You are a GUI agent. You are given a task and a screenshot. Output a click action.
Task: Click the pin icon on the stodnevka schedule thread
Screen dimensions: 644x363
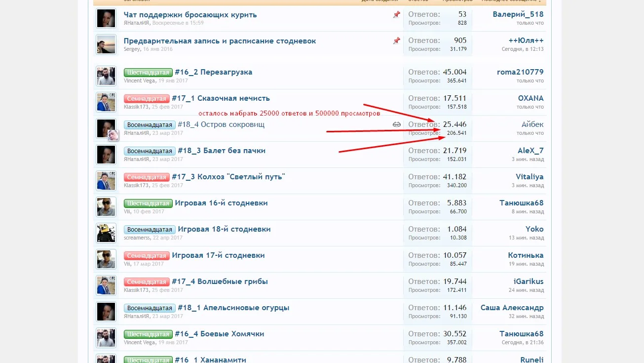point(396,41)
